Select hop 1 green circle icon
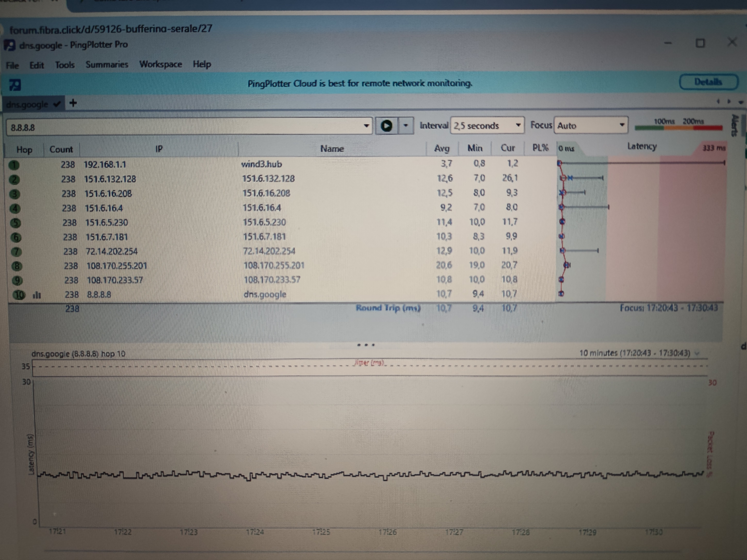 click(x=14, y=165)
